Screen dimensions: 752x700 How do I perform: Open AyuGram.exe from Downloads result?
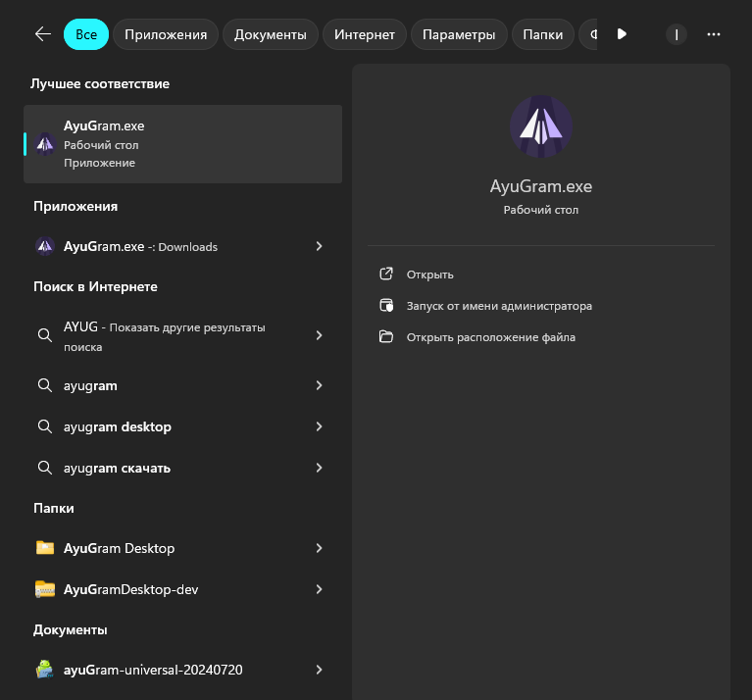(x=182, y=246)
